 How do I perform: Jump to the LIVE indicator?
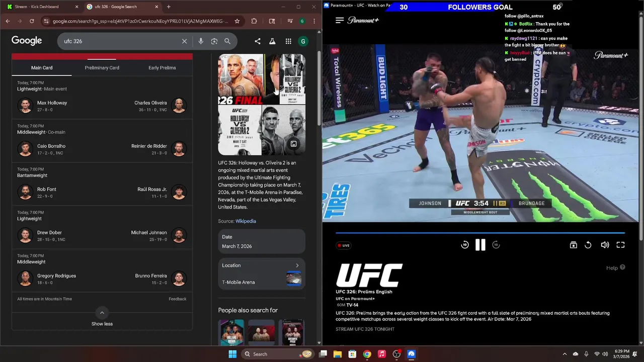(344, 245)
